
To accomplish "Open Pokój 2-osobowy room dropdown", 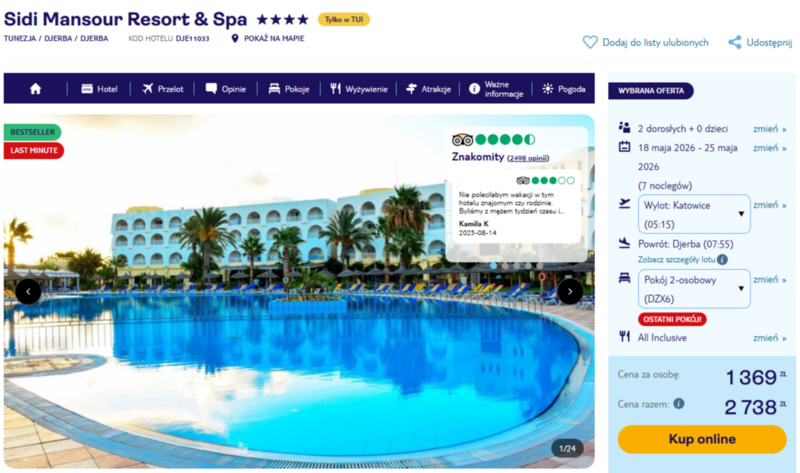I will 694,289.
